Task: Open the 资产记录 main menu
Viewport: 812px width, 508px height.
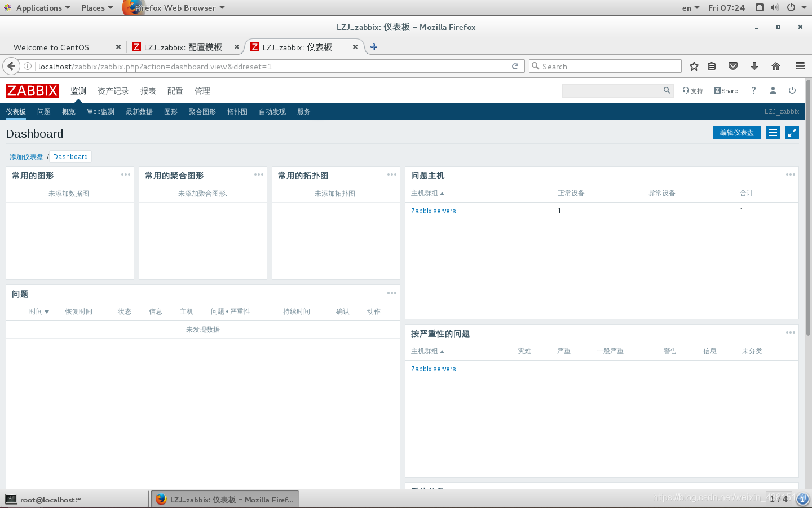Action: [x=113, y=91]
